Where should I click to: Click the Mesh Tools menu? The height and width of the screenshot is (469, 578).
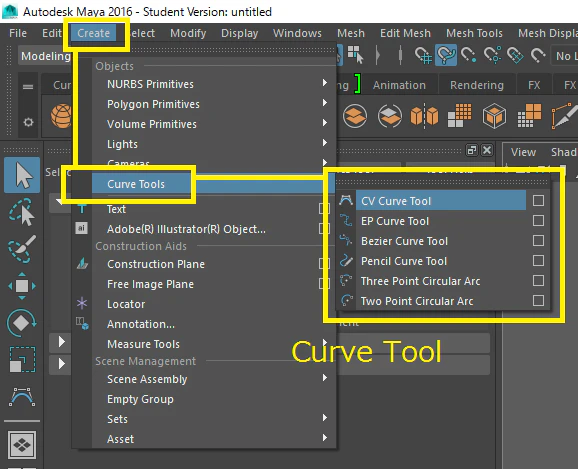coord(474,33)
